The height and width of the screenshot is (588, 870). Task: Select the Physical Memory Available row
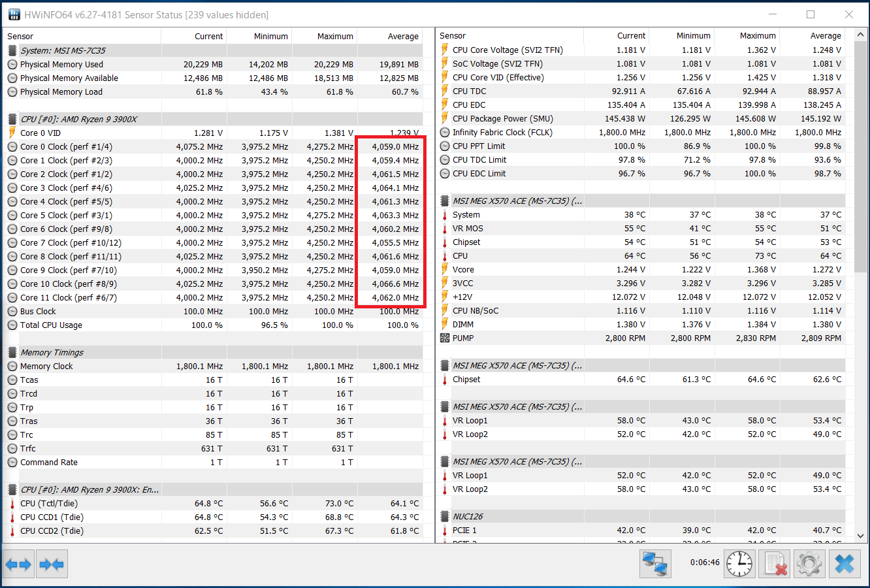pos(213,78)
